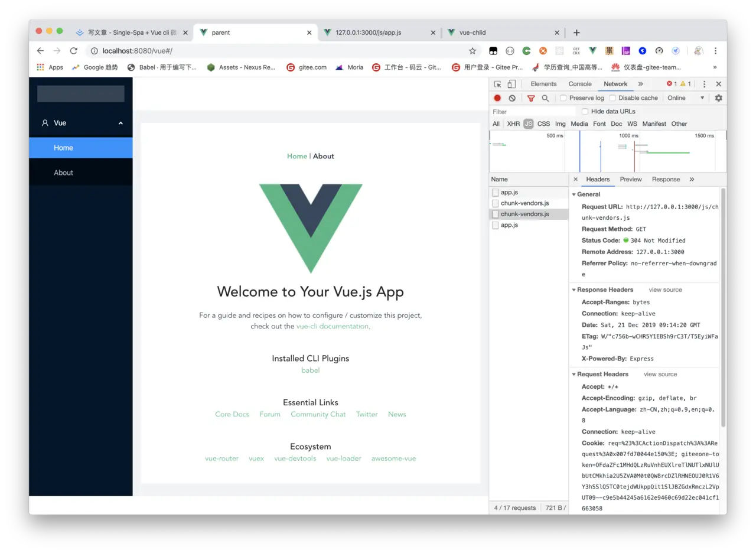Viewport: 756px width, 553px height.
Task: Filter requests by WS type
Action: tap(632, 124)
